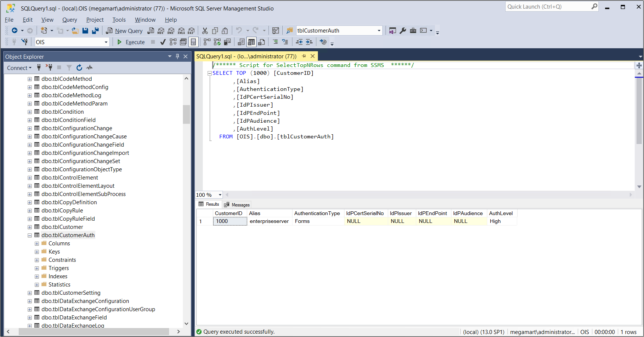Toggle Results to File mode

pos(261,42)
